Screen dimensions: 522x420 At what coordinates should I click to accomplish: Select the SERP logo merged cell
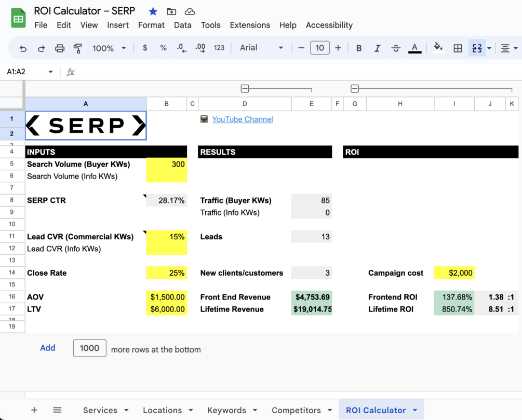coord(86,126)
